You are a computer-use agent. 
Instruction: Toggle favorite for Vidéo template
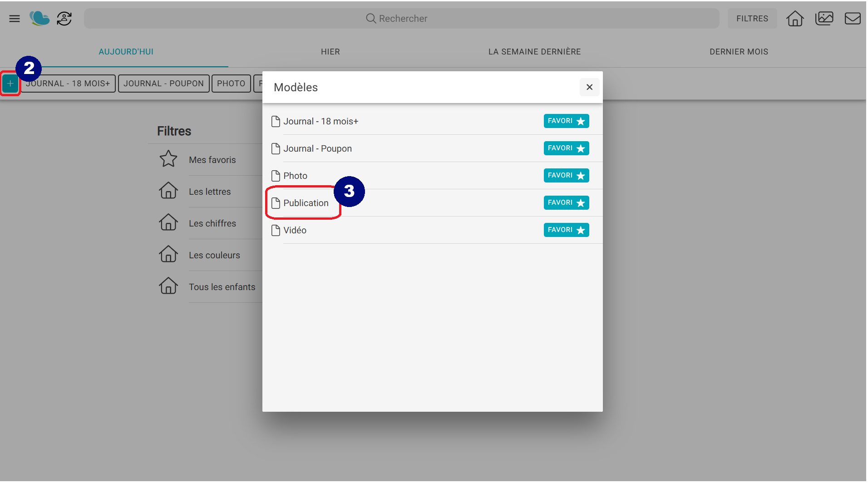pyautogui.click(x=566, y=230)
